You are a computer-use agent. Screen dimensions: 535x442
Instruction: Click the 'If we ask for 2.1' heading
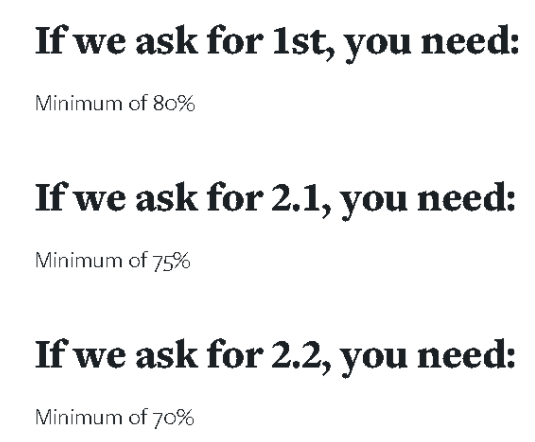point(275,199)
